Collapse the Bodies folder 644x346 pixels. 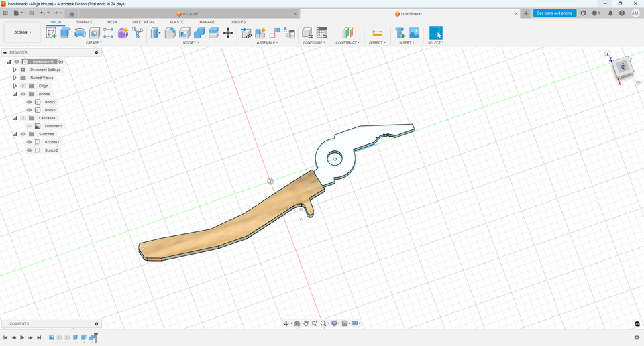coord(15,94)
